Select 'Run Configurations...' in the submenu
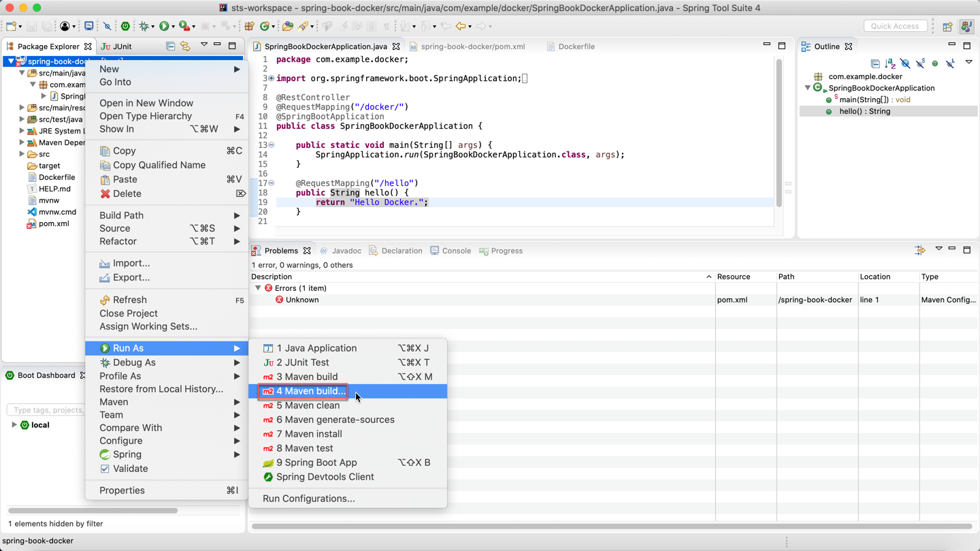Screen dimensions: 980x551 coord(308,499)
